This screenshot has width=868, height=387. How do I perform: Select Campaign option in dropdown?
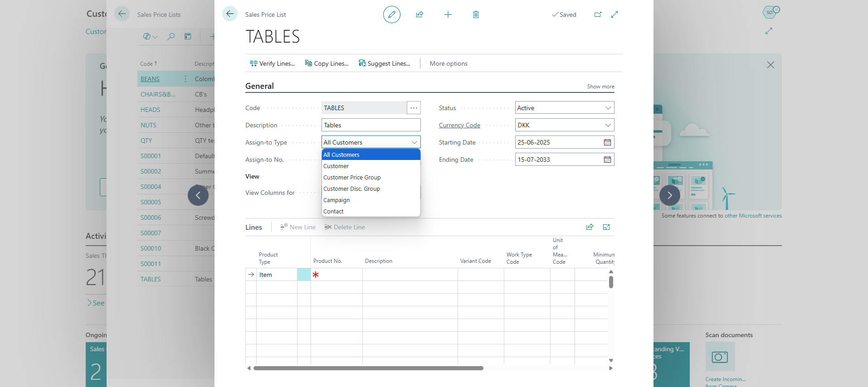click(371, 200)
